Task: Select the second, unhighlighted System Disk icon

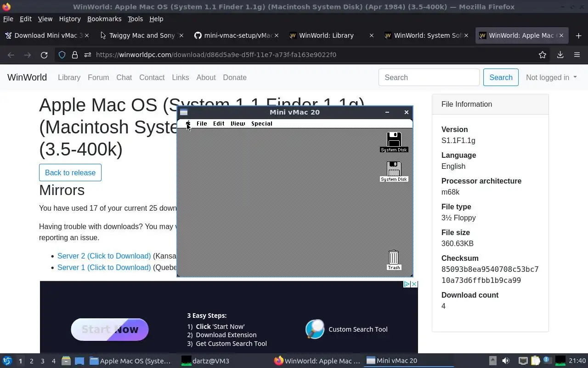Action: coord(394,172)
